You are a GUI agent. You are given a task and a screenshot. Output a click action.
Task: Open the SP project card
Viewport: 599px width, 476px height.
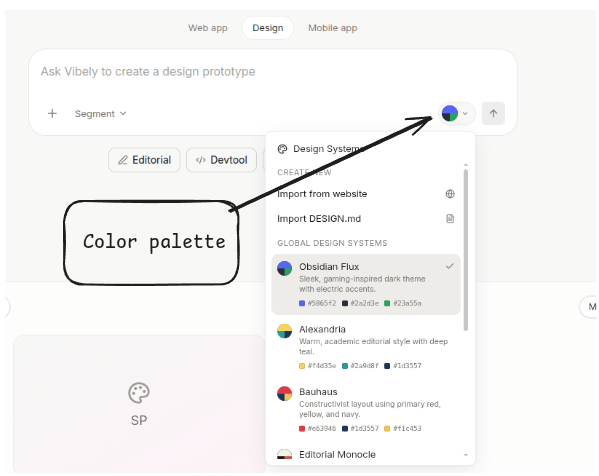coord(139,404)
